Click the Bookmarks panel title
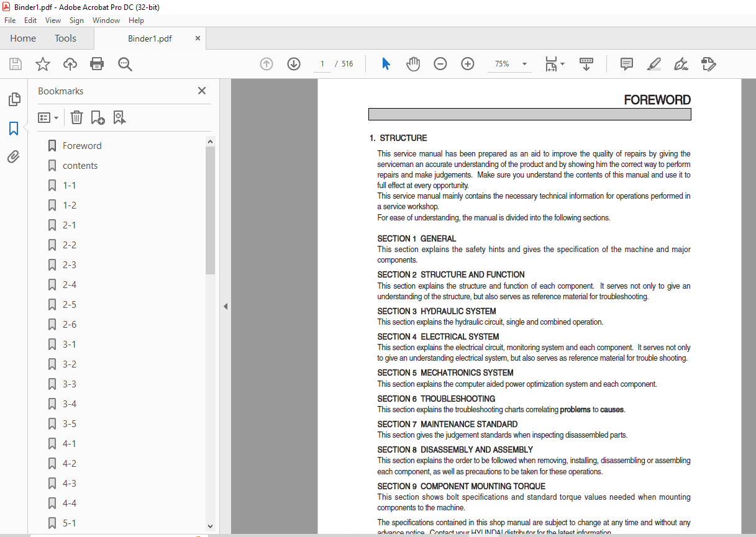This screenshot has width=756, height=537. pyautogui.click(x=60, y=91)
